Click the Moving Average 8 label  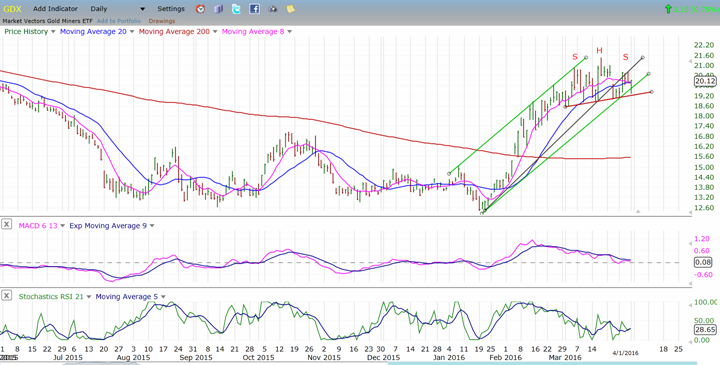(x=253, y=32)
